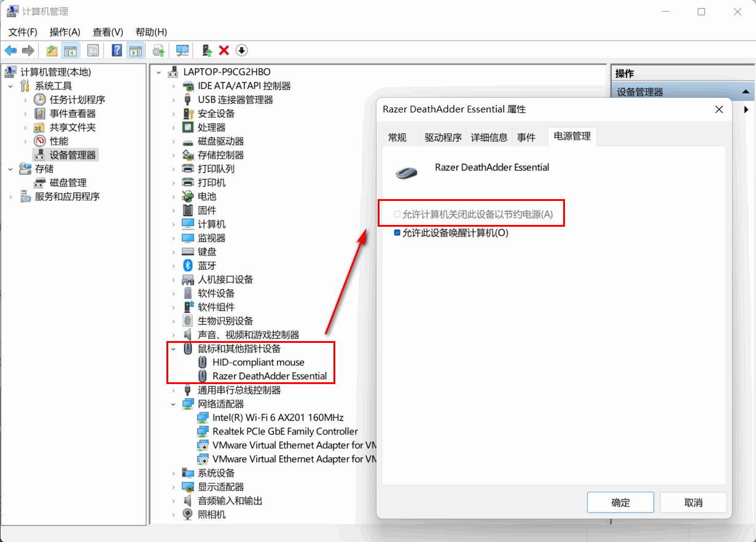Expand the 任务计划程序 node chevron
Screen dimensions: 756x542
tap(25, 100)
